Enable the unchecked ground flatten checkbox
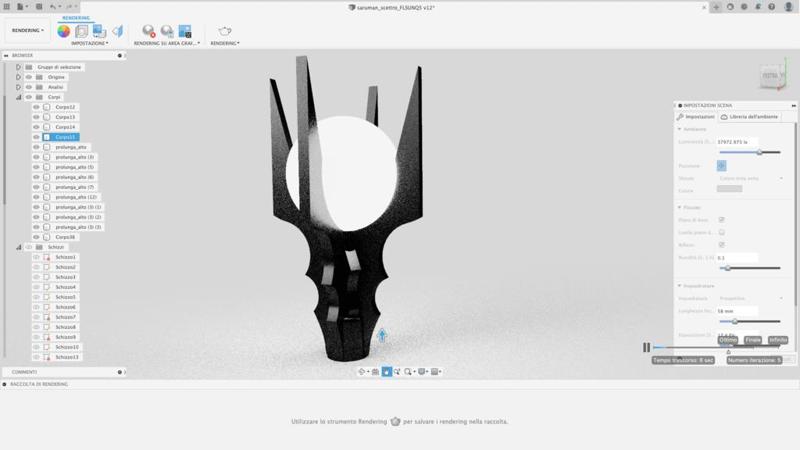 [x=721, y=232]
